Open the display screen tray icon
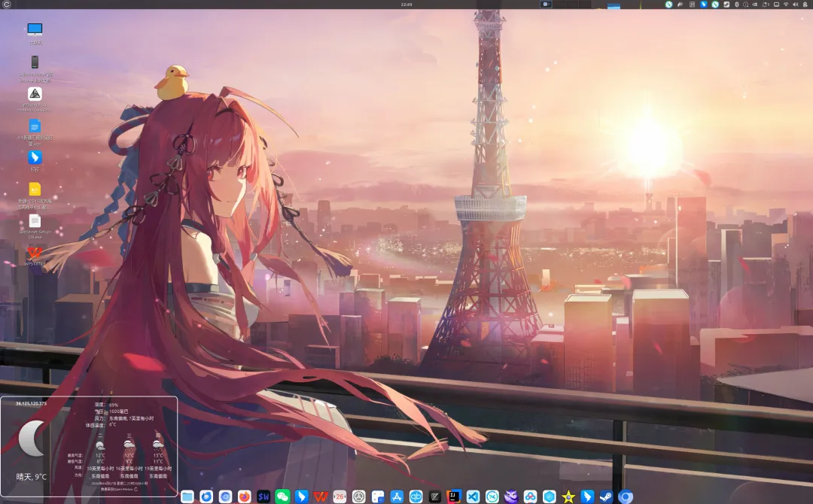This screenshot has height=504, width=813. point(776,5)
